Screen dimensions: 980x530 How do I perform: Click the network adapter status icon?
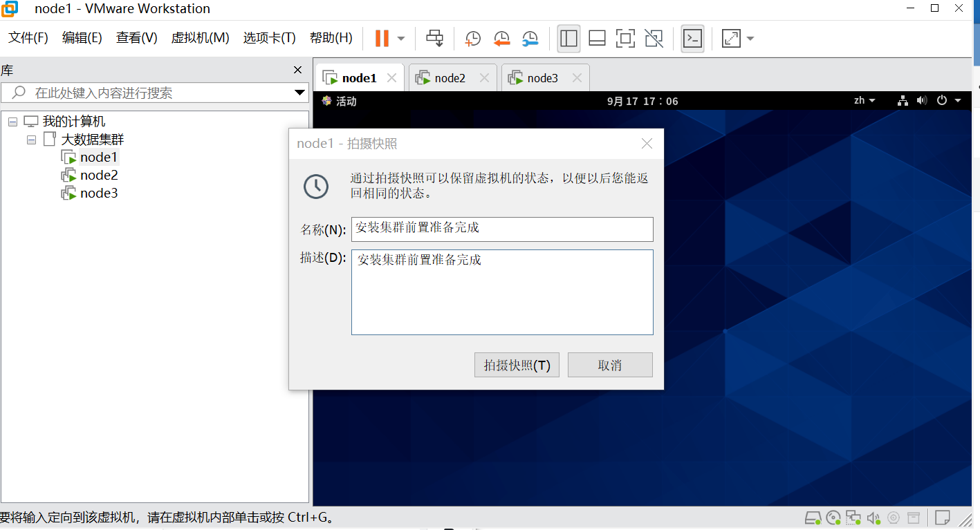(x=853, y=517)
